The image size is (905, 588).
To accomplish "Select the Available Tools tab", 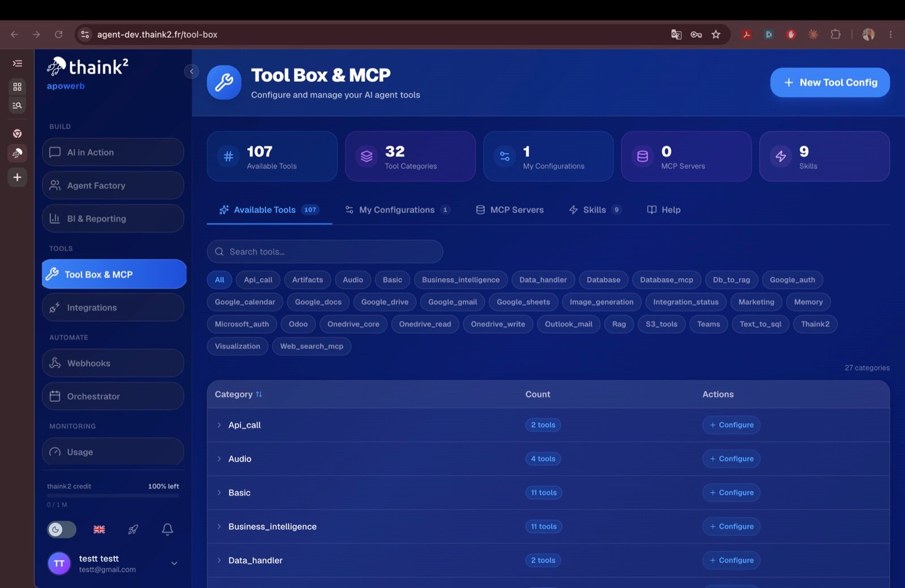I will 269,210.
